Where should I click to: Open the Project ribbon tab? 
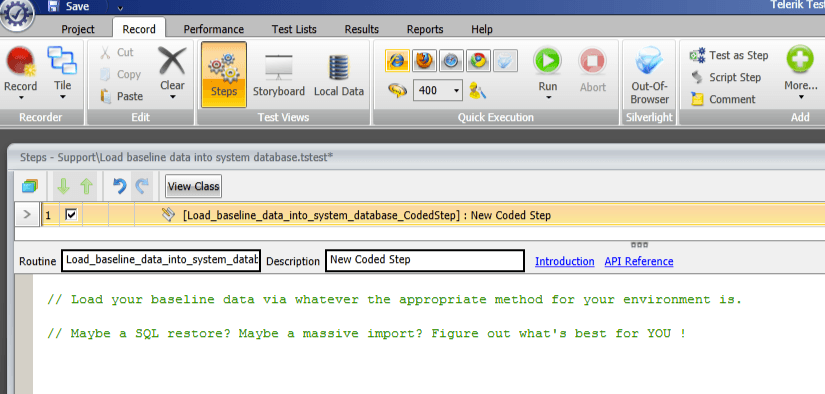(x=78, y=29)
